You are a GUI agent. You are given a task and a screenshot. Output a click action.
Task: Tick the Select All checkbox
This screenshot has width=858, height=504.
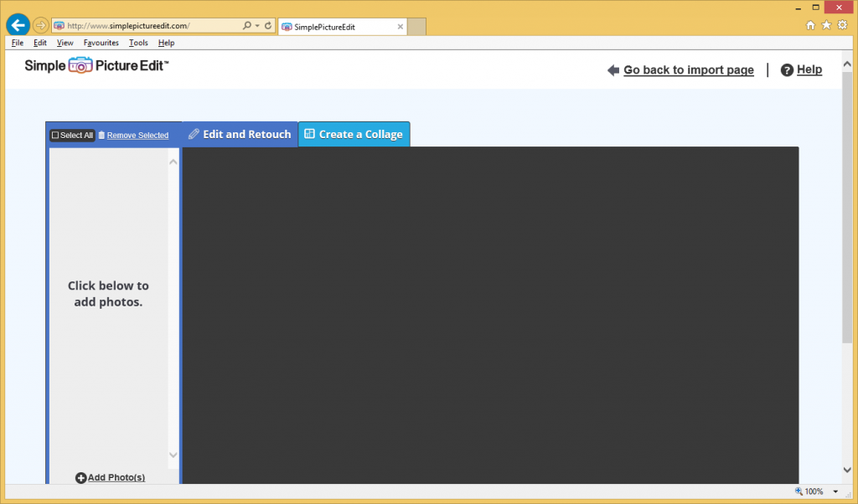point(55,135)
